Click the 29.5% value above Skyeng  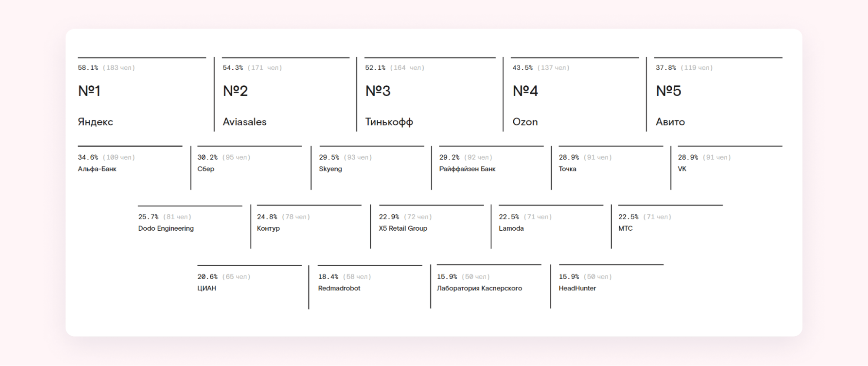point(329,157)
